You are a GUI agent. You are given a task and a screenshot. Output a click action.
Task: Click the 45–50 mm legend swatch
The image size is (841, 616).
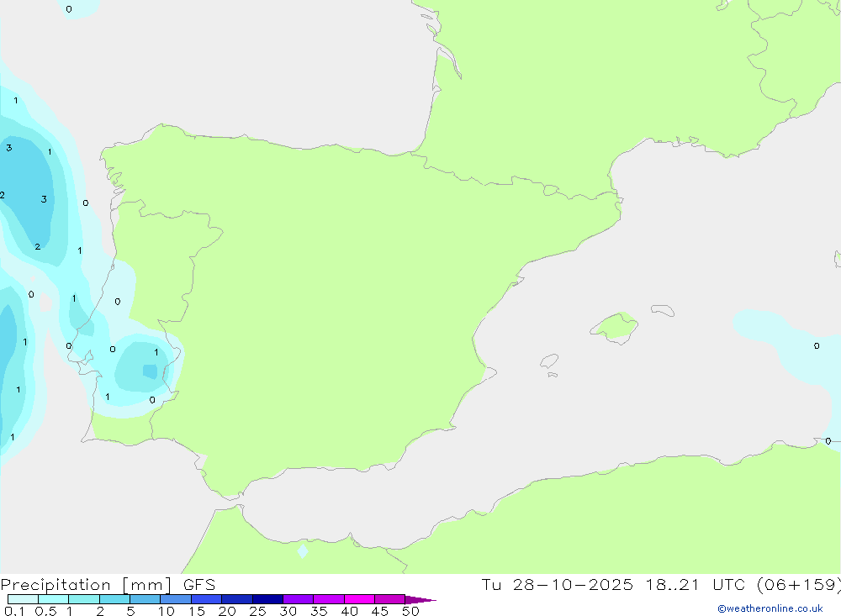point(389,599)
